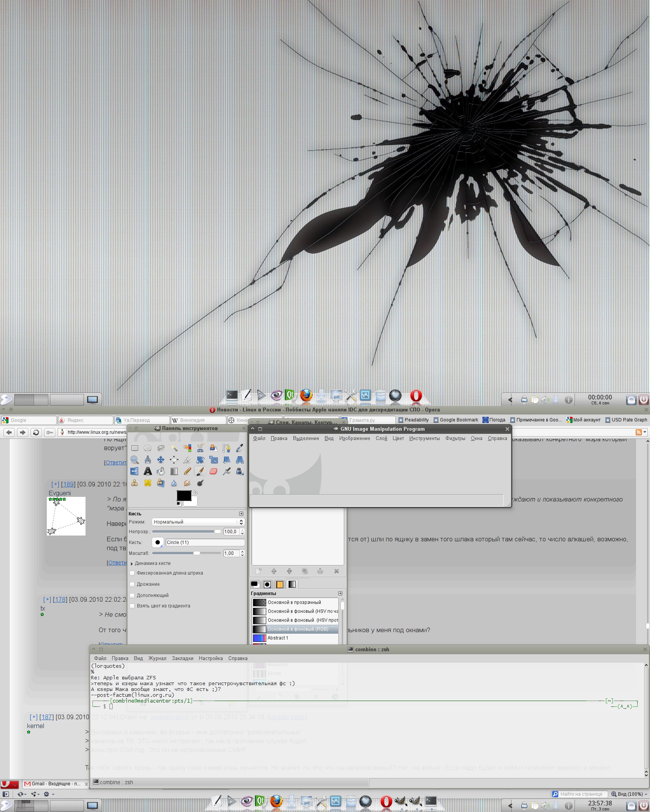
Task: Adjust the Масштаб scale slider
Action: 186,553
